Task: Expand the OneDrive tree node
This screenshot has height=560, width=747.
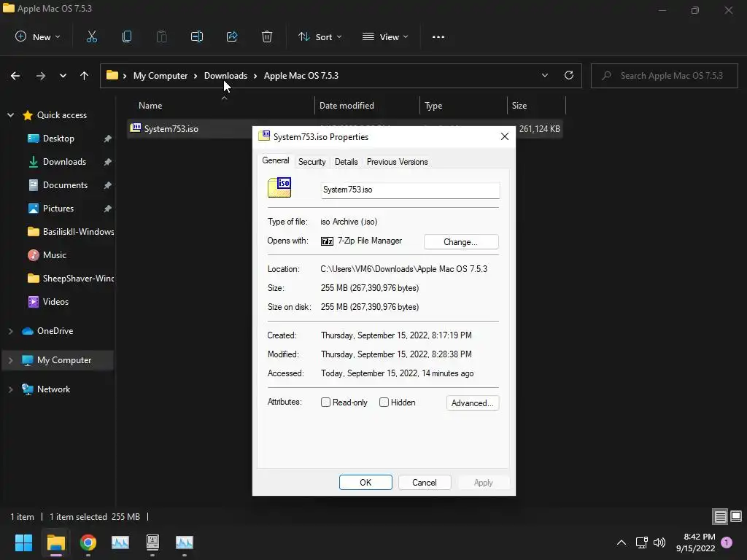Action: click(10, 331)
